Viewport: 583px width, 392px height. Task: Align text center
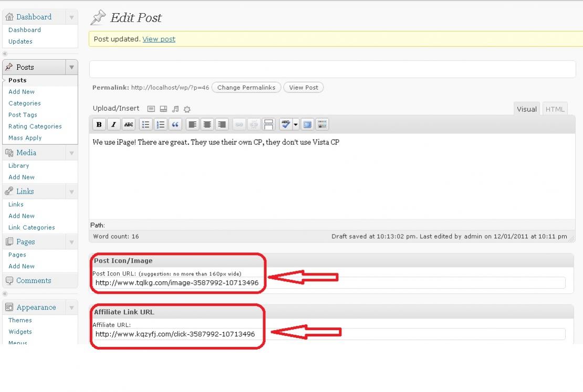coord(207,124)
